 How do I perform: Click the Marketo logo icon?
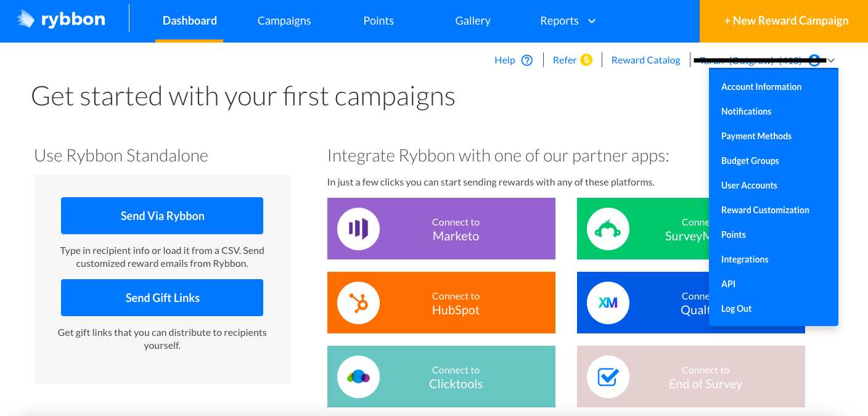(x=358, y=229)
